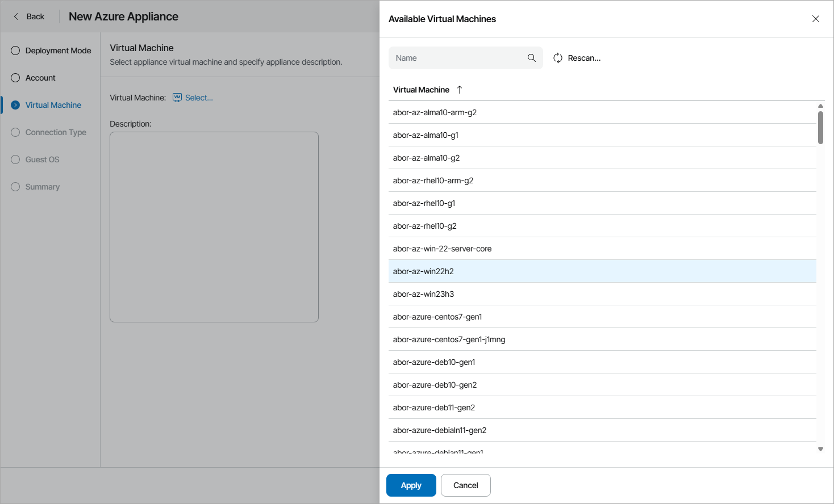834x504 pixels.
Task: Click the virtual machine icon beside Select
Action: (177, 98)
